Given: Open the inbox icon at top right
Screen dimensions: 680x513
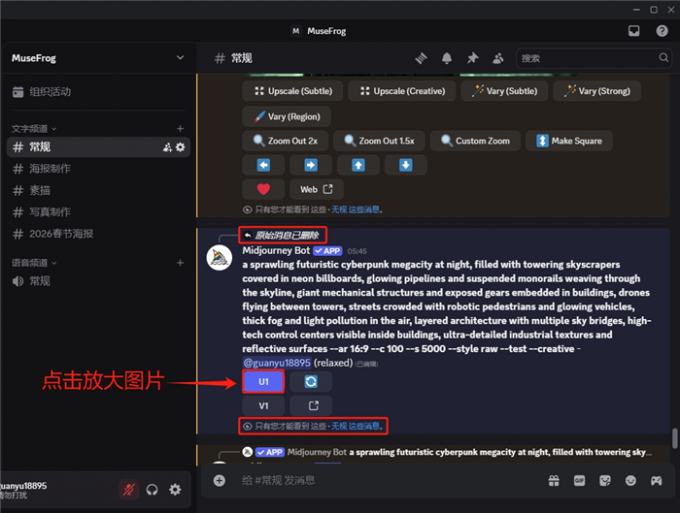Looking at the screenshot, I should tap(634, 31).
